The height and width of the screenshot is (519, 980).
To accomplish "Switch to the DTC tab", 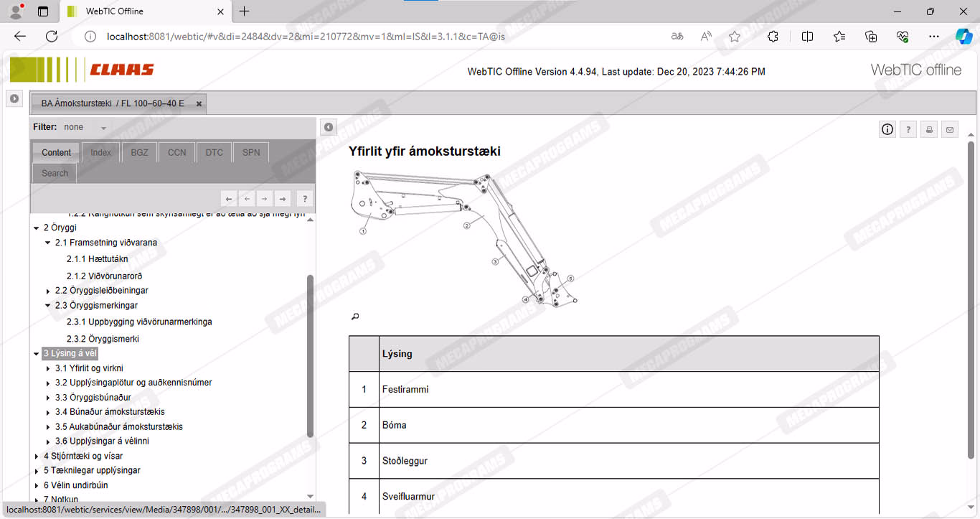I will pos(214,152).
